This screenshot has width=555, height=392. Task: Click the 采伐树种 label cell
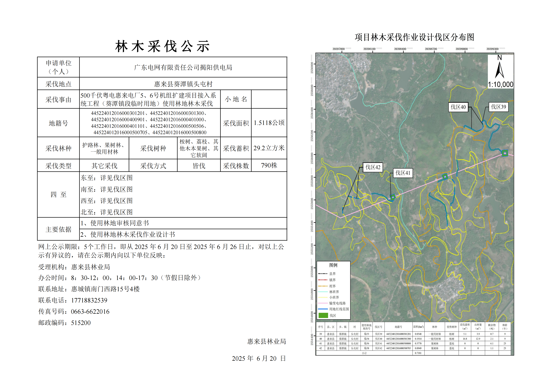[153, 148]
